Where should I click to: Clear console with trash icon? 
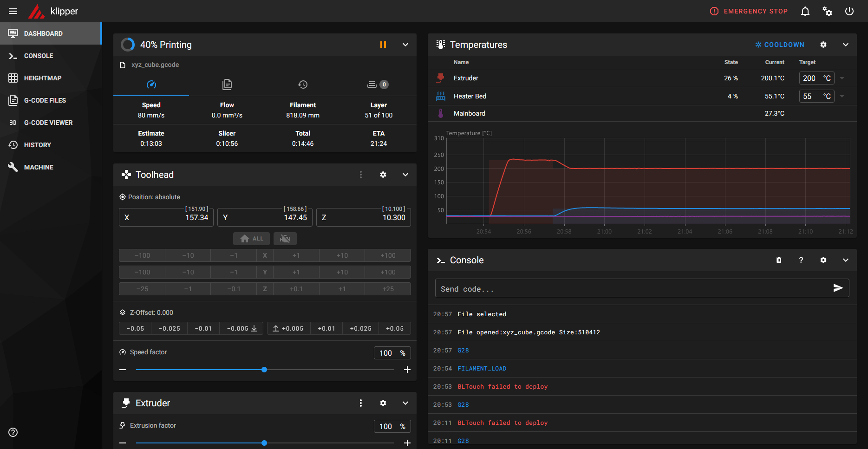pos(778,260)
